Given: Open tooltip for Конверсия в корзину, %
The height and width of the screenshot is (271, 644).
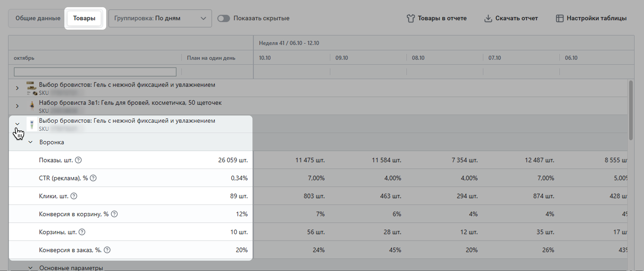Looking at the screenshot, I should 114,214.
